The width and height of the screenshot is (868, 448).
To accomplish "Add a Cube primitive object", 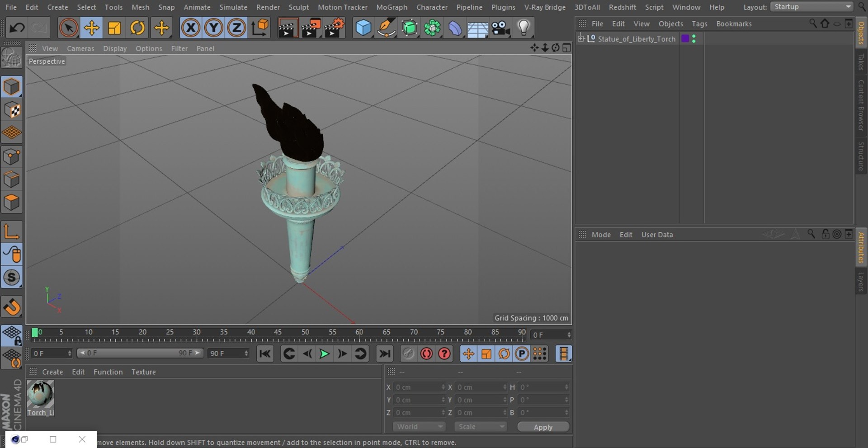I will point(363,28).
